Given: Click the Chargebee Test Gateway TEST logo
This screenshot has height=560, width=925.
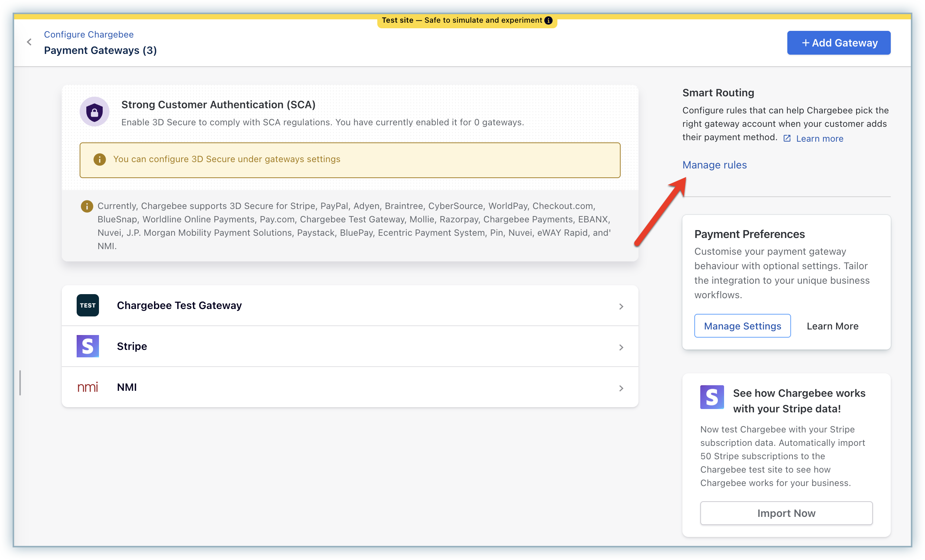Looking at the screenshot, I should (x=88, y=305).
